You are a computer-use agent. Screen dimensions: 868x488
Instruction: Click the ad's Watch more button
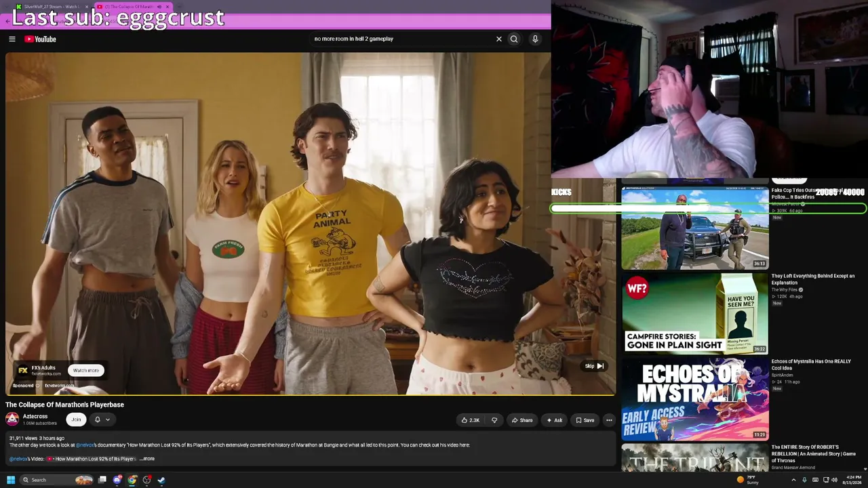click(86, 371)
